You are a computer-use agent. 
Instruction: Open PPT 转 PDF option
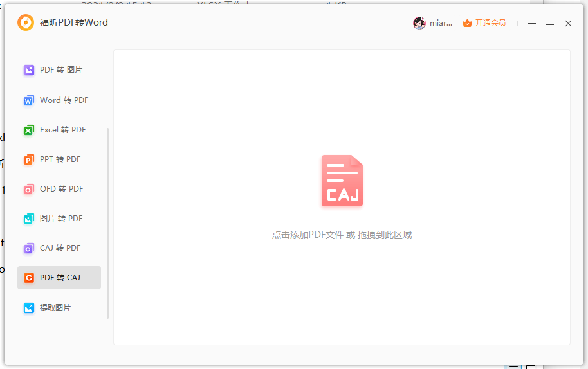[x=59, y=159]
